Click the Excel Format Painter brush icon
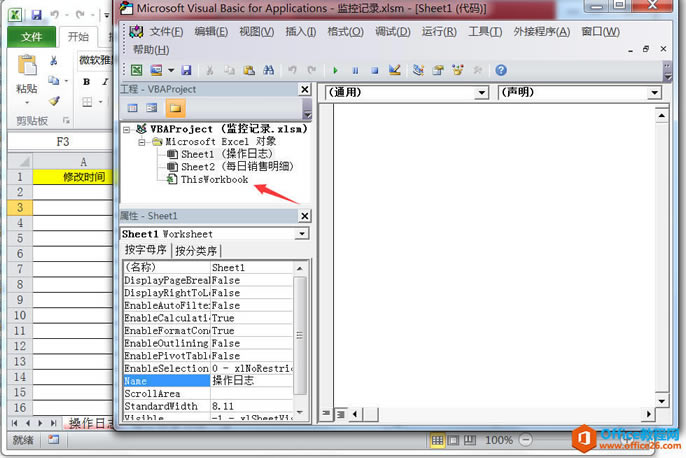This screenshot has height=458, width=686. point(54,101)
